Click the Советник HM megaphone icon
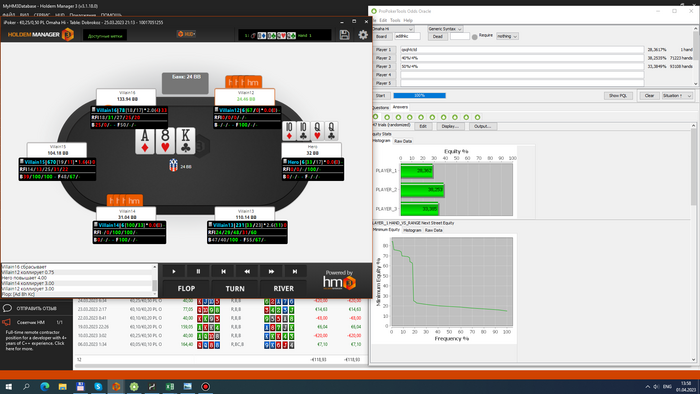Image resolution: width=700 pixels, height=394 pixels. [7, 322]
